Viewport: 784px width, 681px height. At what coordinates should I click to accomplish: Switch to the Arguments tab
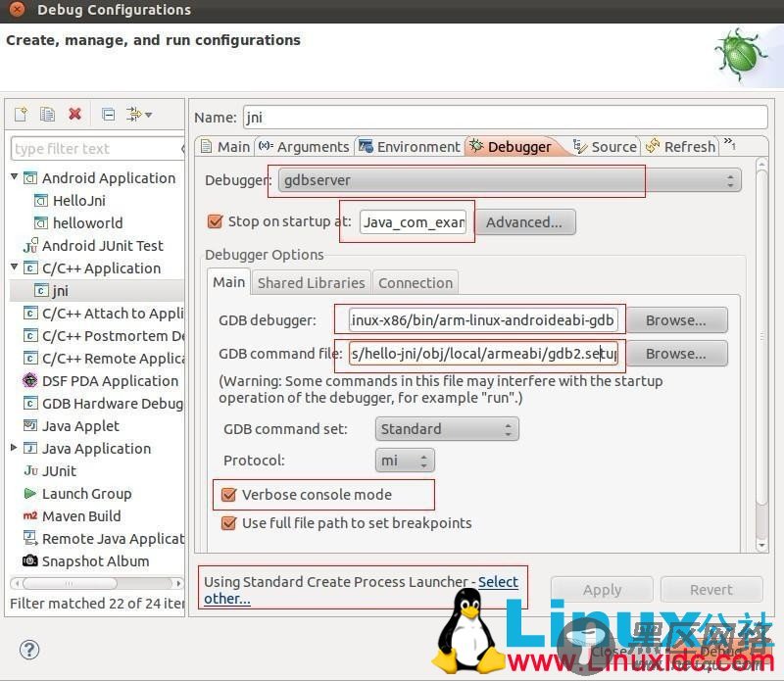click(x=304, y=147)
